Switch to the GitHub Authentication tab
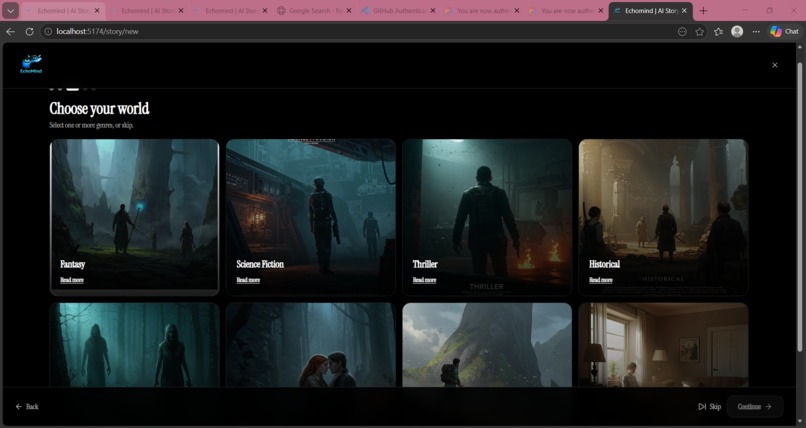 (x=398, y=10)
